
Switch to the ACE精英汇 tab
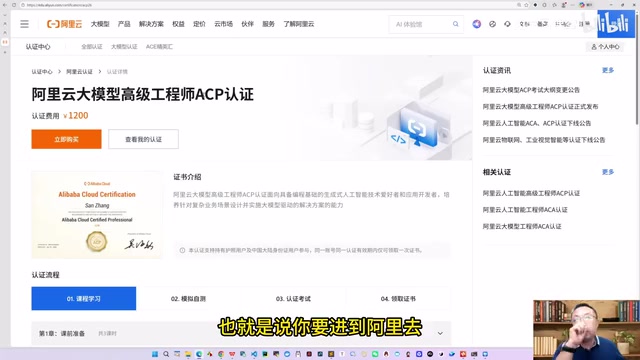coord(159,47)
